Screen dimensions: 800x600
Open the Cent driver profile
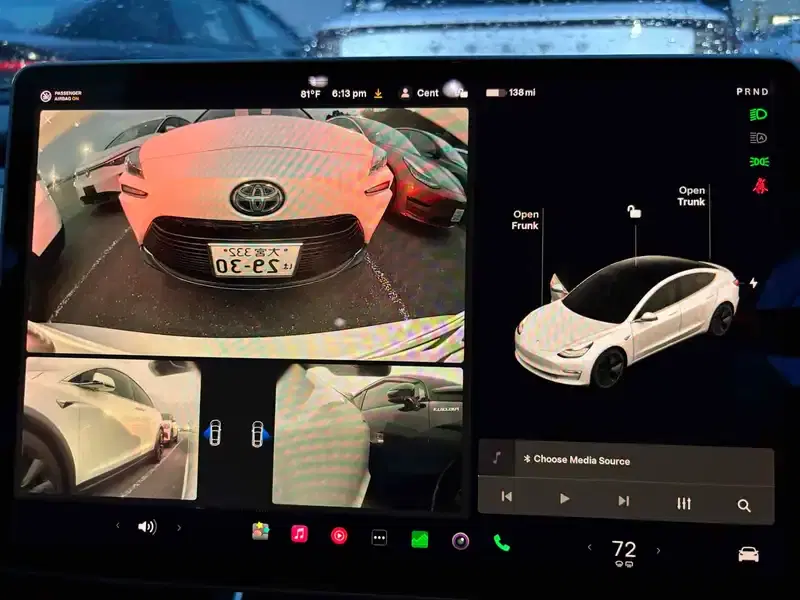(420, 93)
